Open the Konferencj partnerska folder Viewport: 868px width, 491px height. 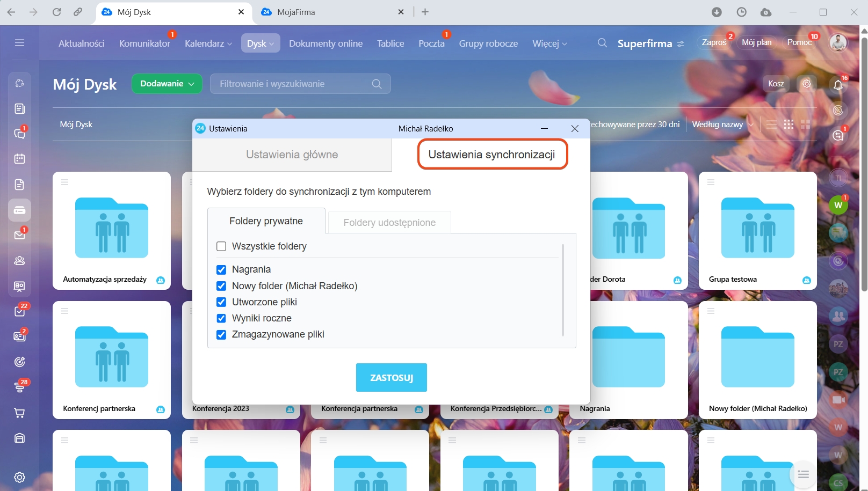[x=112, y=360]
